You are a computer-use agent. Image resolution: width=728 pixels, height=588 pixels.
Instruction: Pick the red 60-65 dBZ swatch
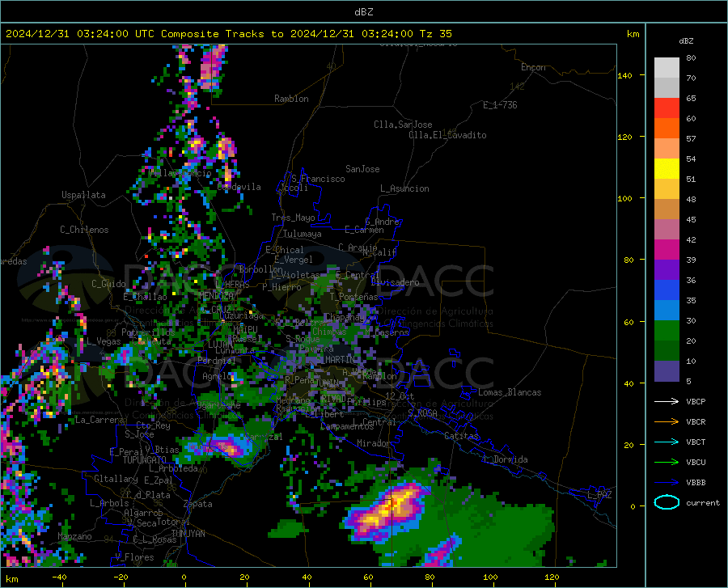tap(667, 108)
